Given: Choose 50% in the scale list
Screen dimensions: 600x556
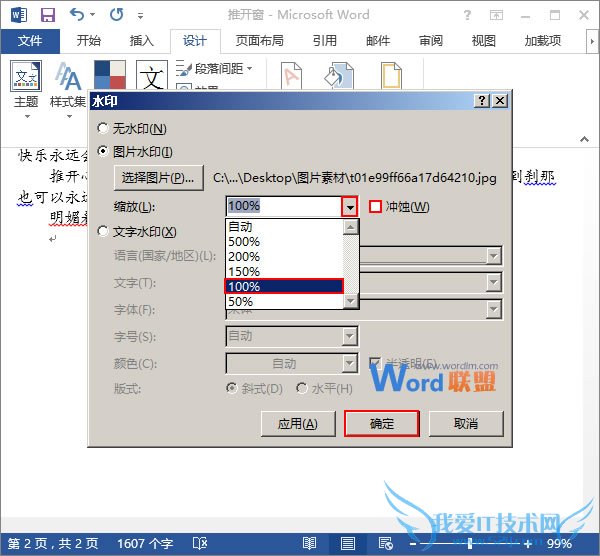Looking at the screenshot, I should click(x=285, y=302).
